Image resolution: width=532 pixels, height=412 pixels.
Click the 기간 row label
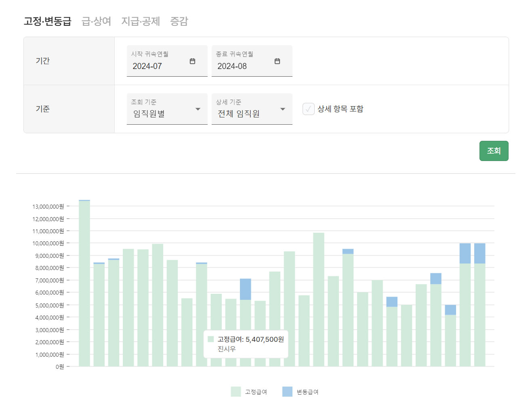43,61
